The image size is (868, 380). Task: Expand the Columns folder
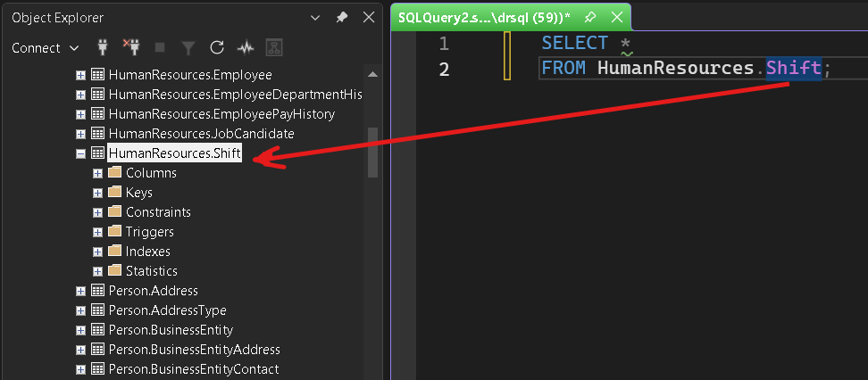[x=98, y=174]
